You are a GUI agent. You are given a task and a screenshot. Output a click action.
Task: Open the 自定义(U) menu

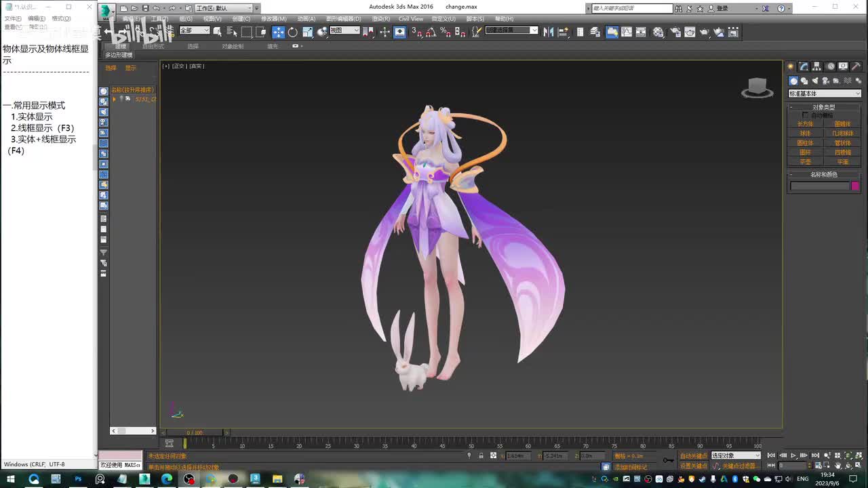[x=443, y=19]
